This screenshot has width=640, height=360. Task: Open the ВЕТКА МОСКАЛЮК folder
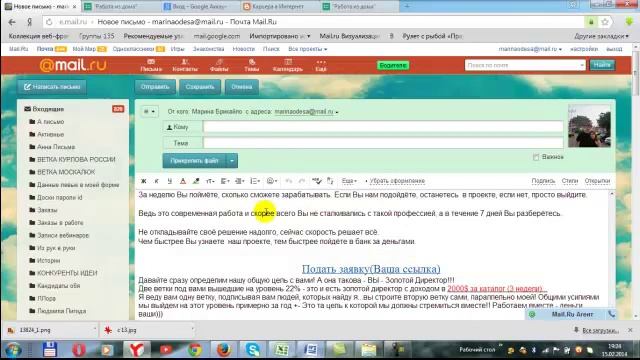click(66, 172)
